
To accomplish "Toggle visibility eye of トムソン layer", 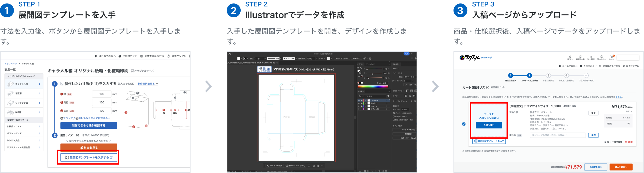I will pos(359,106).
